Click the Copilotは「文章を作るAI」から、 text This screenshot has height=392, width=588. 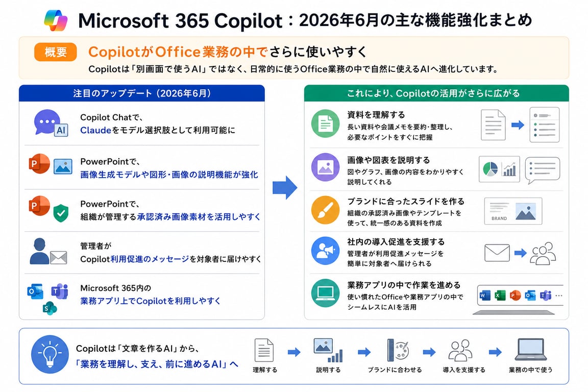tap(137, 349)
